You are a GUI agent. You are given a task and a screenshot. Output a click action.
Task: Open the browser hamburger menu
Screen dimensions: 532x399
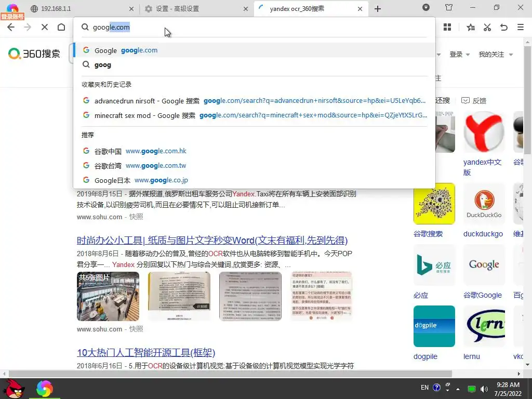(521, 27)
